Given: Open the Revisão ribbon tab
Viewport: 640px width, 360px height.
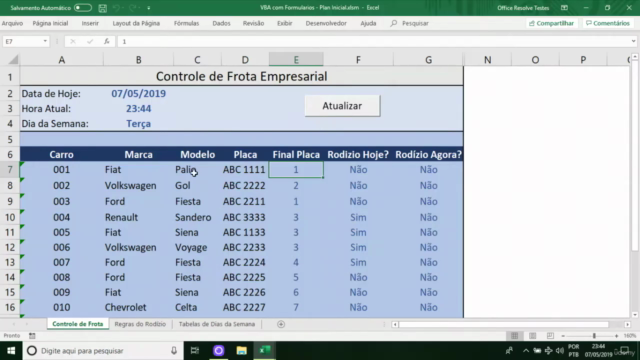Looking at the screenshot, I should tap(253, 23).
